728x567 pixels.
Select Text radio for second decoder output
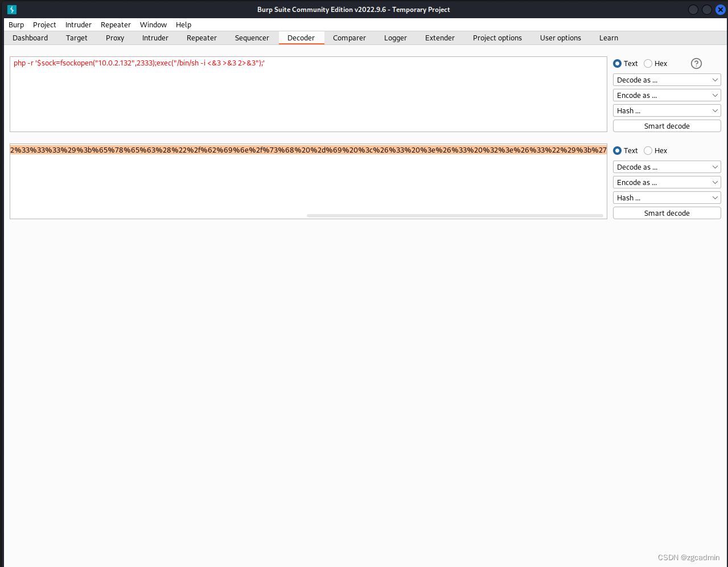click(x=617, y=151)
